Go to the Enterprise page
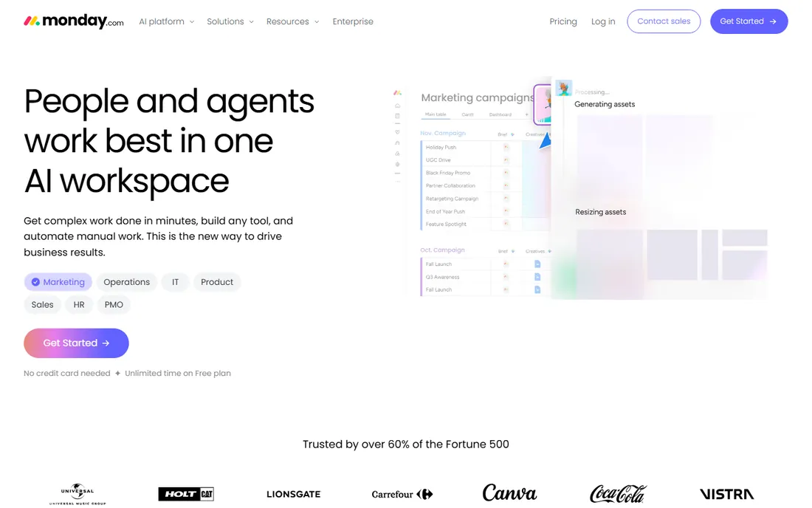The image size is (812, 508). pos(353,21)
